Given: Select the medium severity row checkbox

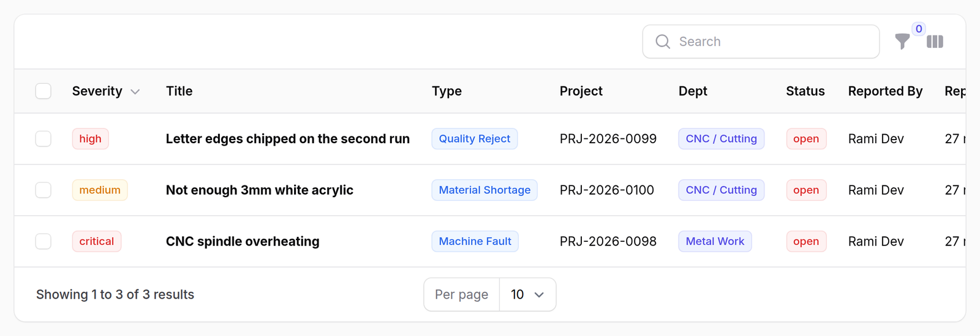Looking at the screenshot, I should pyautogui.click(x=43, y=190).
